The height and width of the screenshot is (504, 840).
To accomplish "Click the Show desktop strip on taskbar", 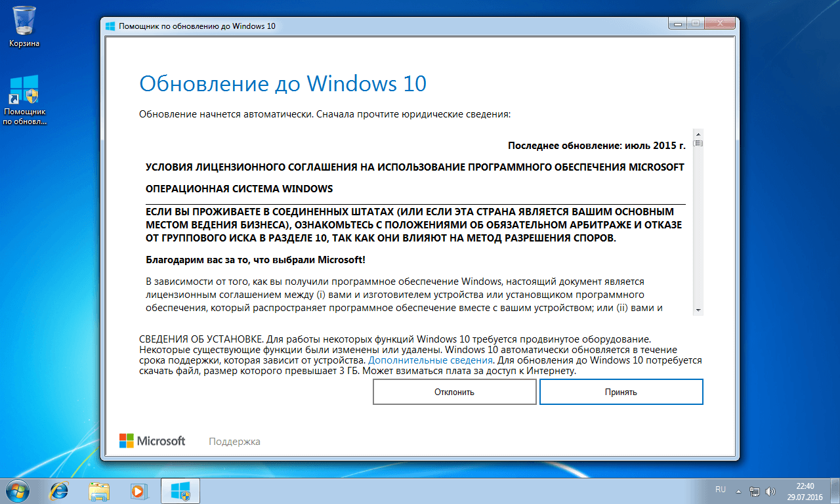I will click(x=835, y=491).
